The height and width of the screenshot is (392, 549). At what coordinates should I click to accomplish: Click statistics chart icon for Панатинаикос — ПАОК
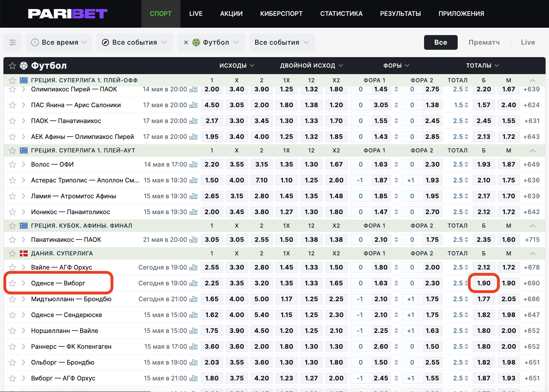pyautogui.click(x=193, y=240)
